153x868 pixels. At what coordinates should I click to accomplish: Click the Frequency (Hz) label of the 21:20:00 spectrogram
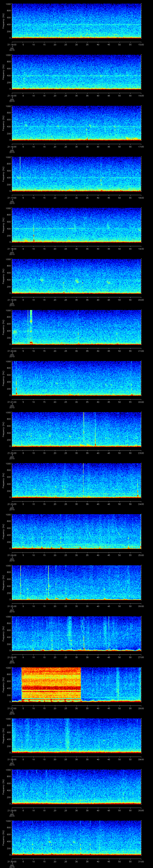click(3, 327)
